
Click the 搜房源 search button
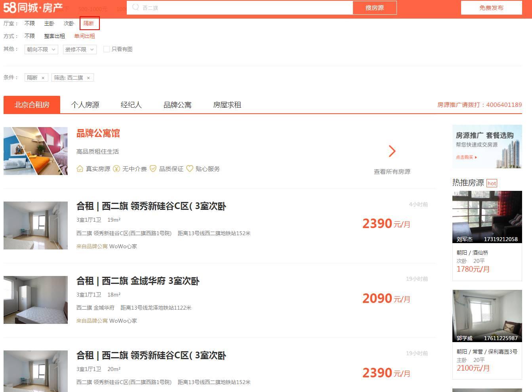(375, 8)
